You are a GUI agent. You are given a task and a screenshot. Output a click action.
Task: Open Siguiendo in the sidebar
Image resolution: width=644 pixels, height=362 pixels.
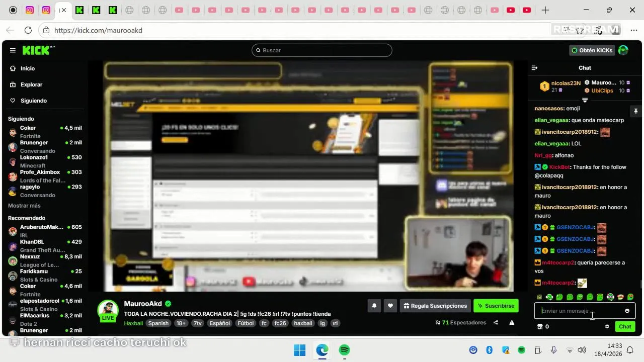[x=33, y=101]
